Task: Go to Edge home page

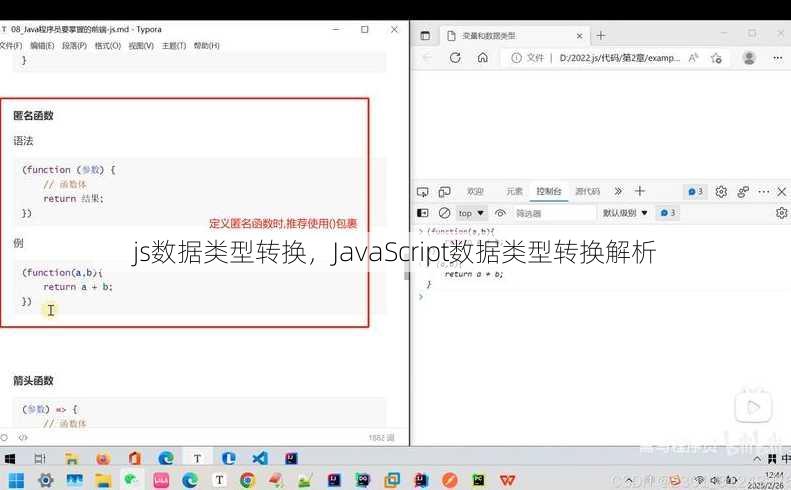Action: 483,58
